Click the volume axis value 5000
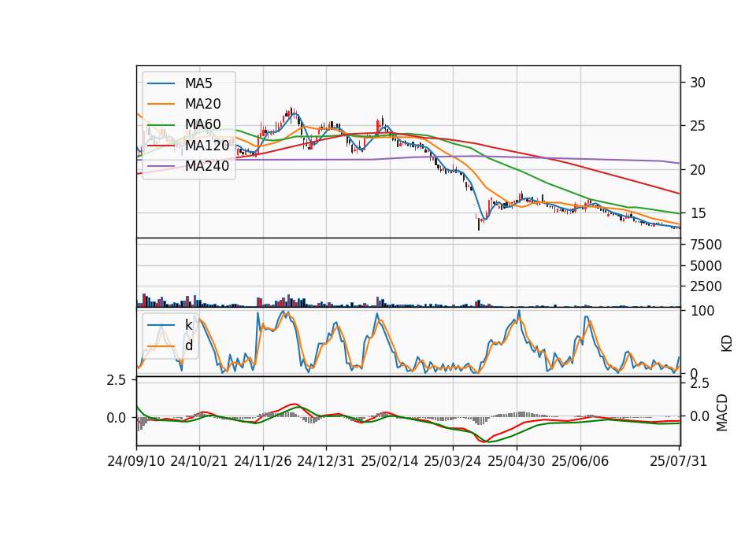The width and height of the screenshot is (756, 543). tap(706, 266)
